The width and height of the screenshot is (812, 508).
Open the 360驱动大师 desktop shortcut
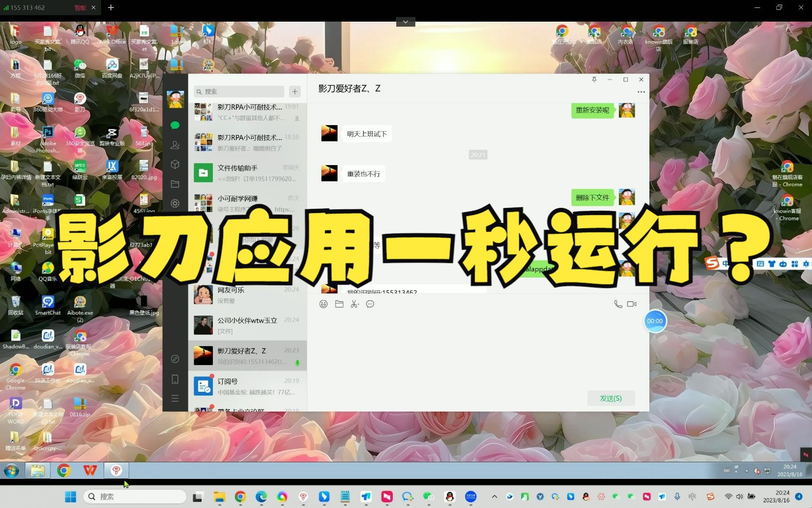click(x=47, y=102)
